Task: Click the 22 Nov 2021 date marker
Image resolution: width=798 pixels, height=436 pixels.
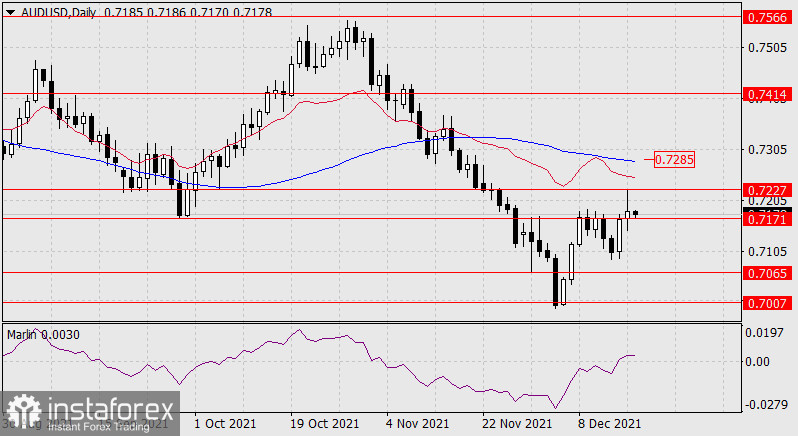Action: [516, 424]
